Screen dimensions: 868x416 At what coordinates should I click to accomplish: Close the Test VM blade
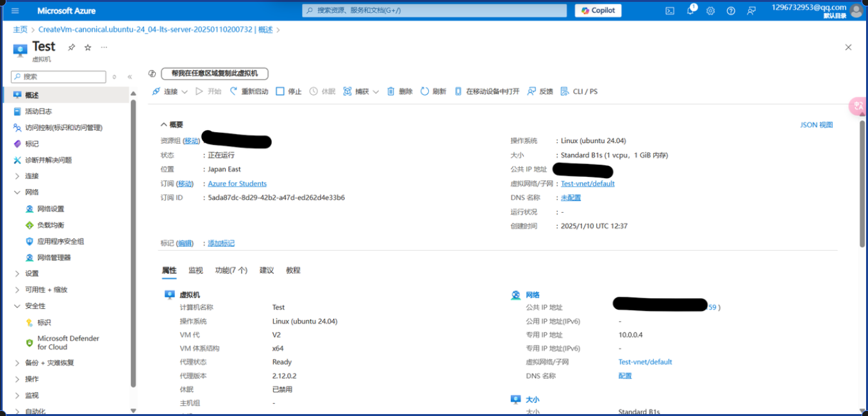[x=848, y=47]
